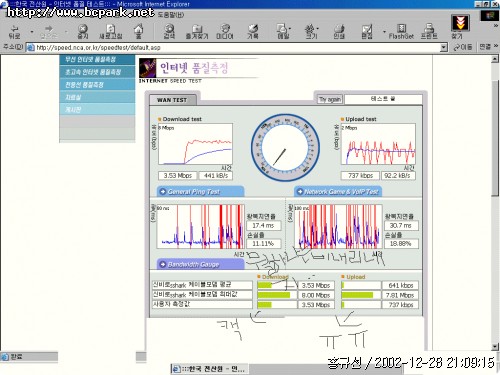The height and width of the screenshot is (375, 500).
Task: Click the circular speed gauge dial
Action: [x=285, y=147]
